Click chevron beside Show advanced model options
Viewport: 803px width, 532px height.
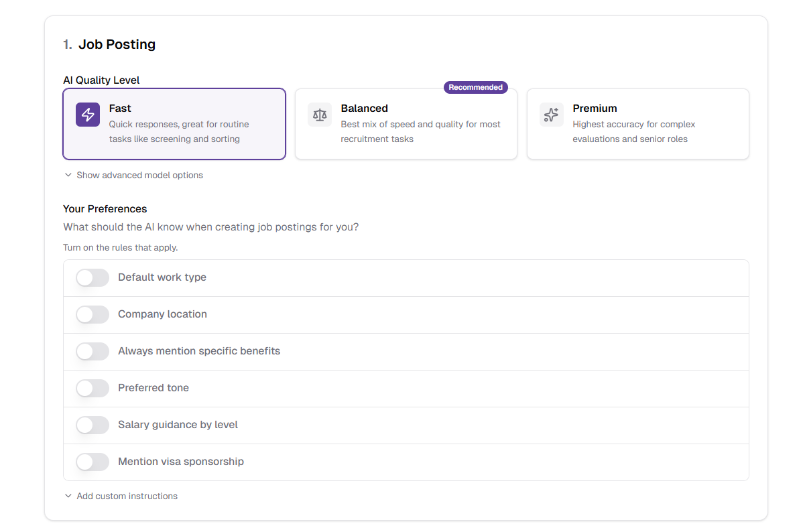[x=68, y=176]
